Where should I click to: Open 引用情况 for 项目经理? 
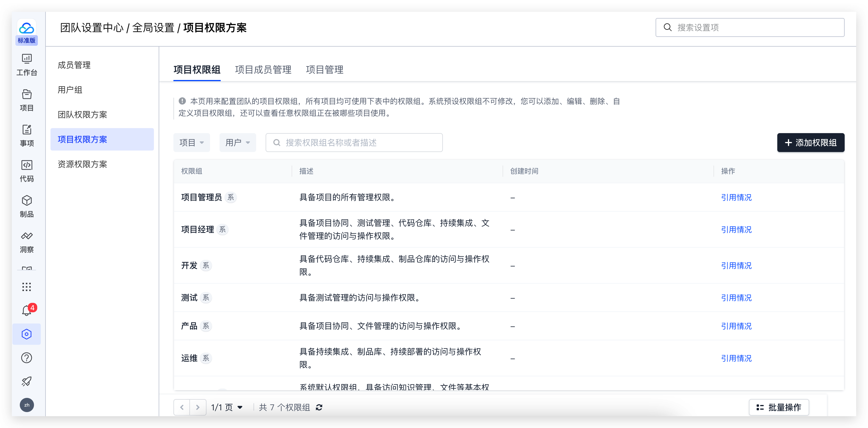click(736, 229)
